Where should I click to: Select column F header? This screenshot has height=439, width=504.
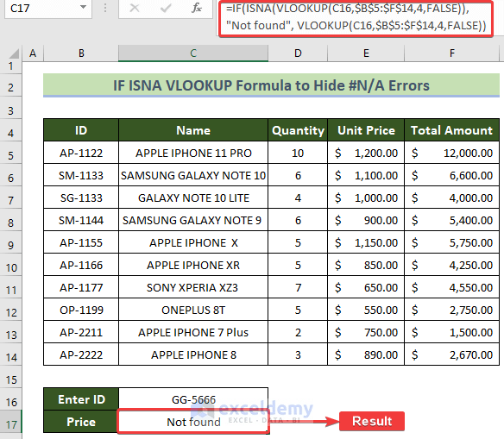coord(451,53)
